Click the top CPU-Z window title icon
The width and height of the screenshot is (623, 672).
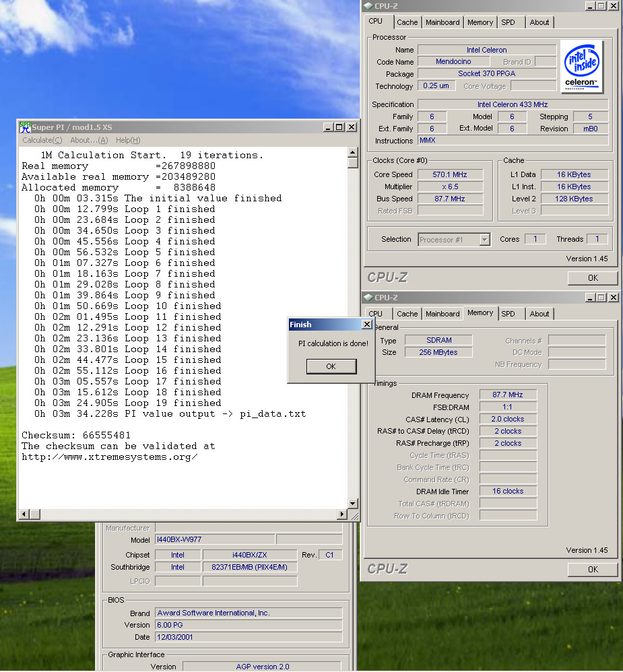click(x=368, y=6)
